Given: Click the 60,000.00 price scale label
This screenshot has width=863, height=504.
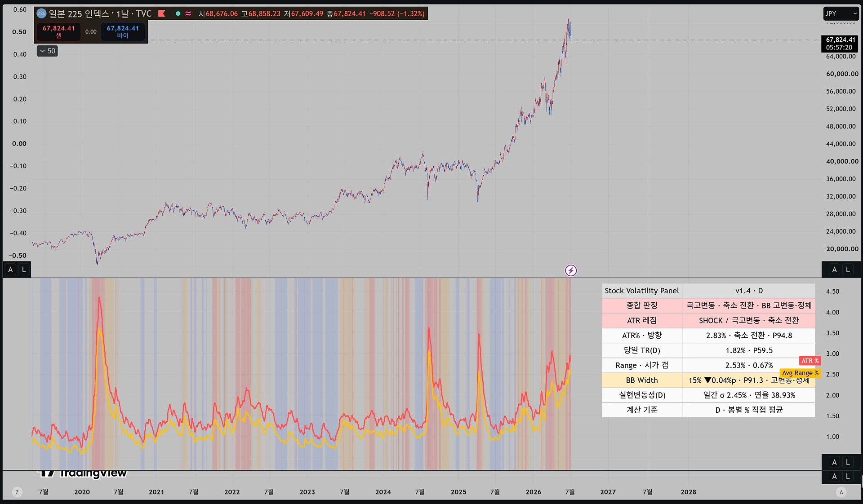Looking at the screenshot, I should [x=842, y=74].
